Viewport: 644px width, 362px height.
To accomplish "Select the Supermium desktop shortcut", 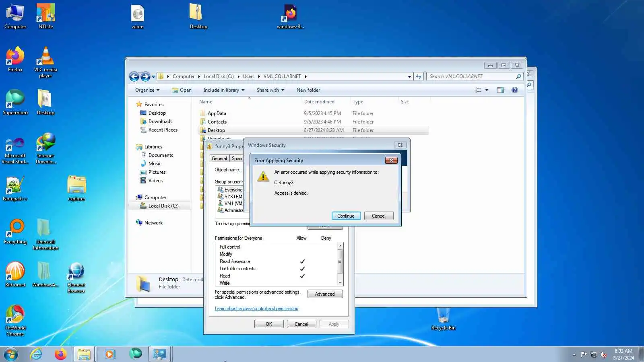I will click(15, 102).
